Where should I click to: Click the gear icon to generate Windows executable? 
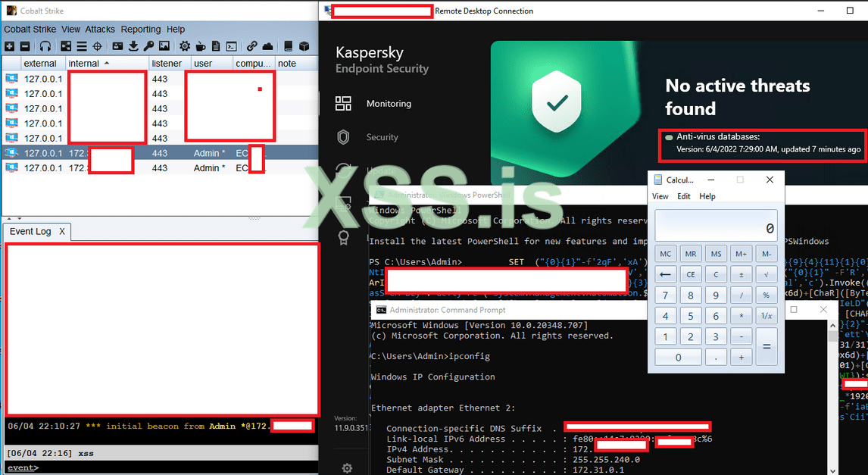[185, 46]
